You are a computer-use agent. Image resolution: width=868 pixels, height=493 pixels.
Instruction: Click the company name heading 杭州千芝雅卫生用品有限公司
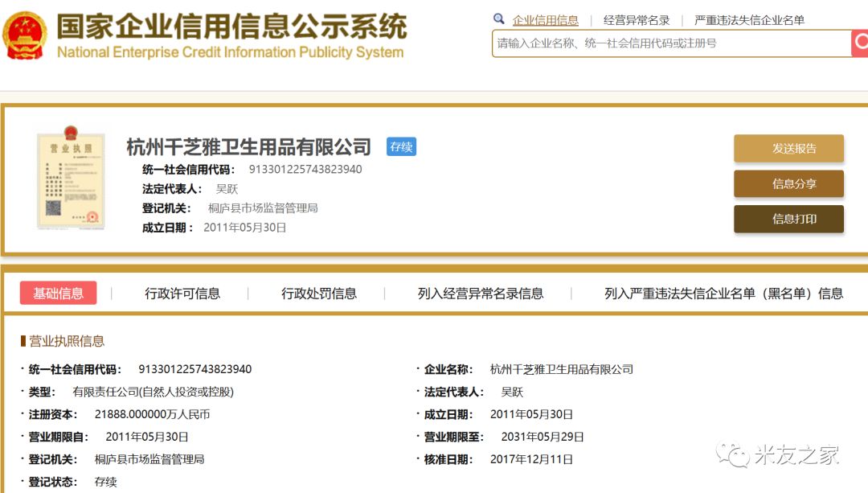coord(248,147)
